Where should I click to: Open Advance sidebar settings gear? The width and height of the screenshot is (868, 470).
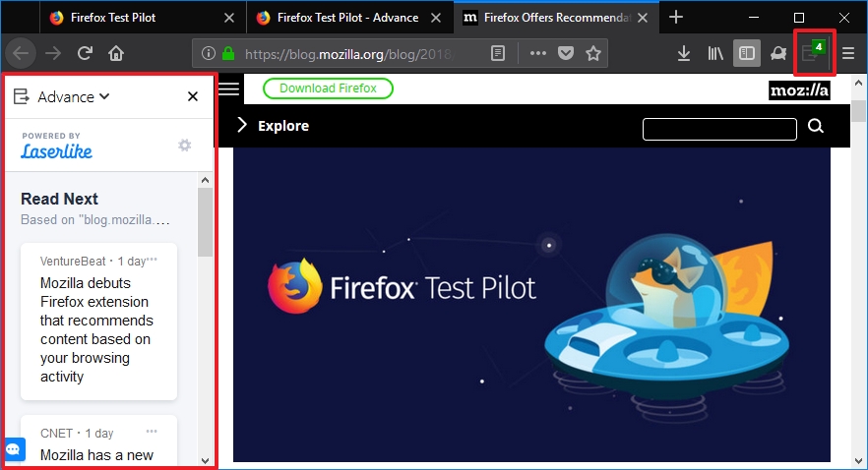(184, 146)
